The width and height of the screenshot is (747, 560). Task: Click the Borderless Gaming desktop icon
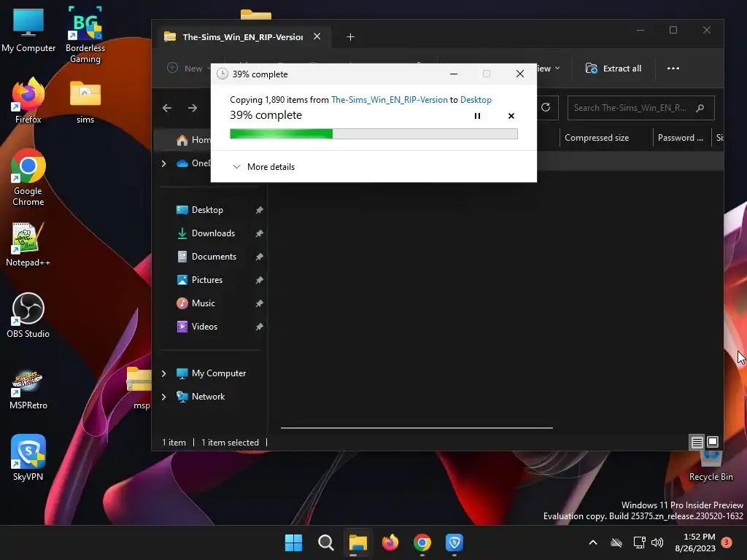tap(85, 34)
